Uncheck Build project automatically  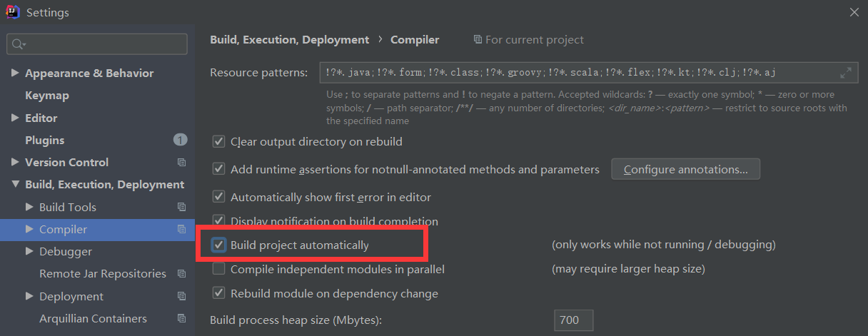click(218, 245)
